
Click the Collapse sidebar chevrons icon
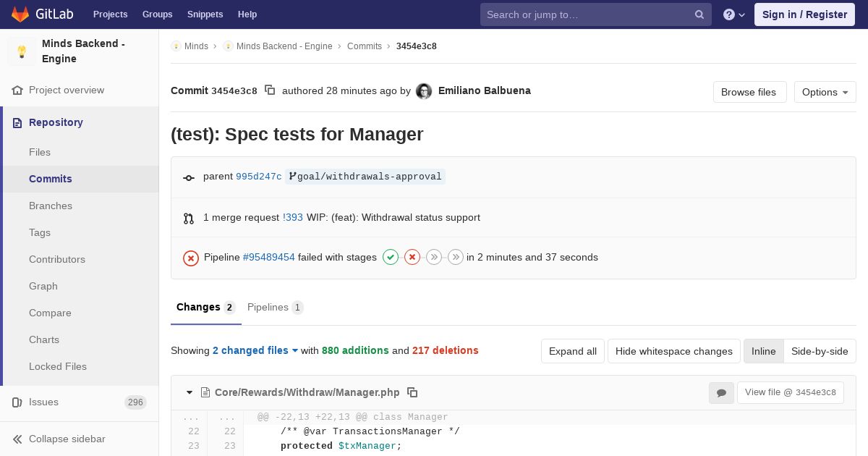(x=17, y=439)
